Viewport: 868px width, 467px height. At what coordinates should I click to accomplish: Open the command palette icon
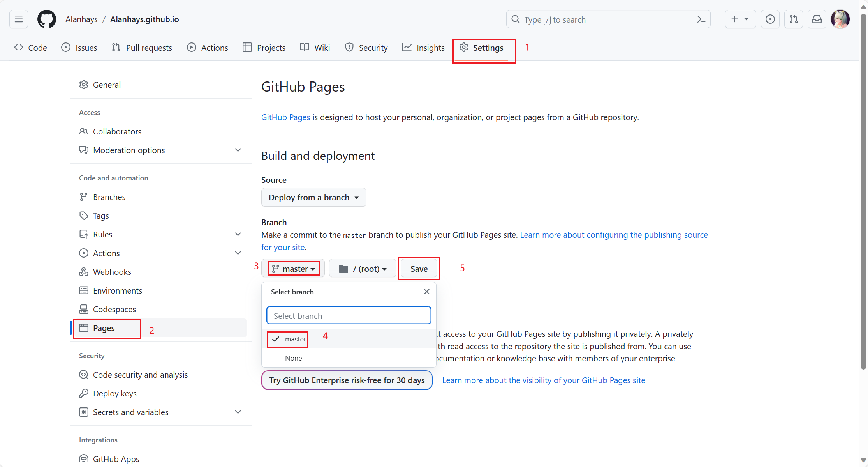point(701,19)
